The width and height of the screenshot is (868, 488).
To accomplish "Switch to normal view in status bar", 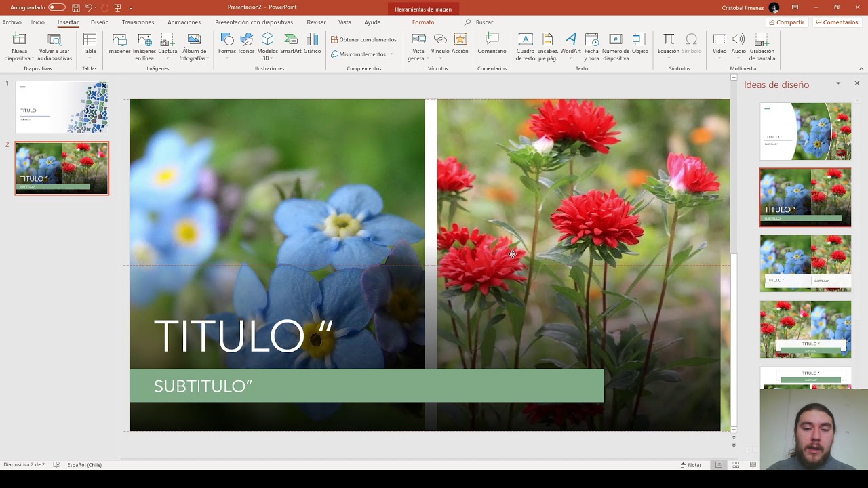I will click(719, 465).
